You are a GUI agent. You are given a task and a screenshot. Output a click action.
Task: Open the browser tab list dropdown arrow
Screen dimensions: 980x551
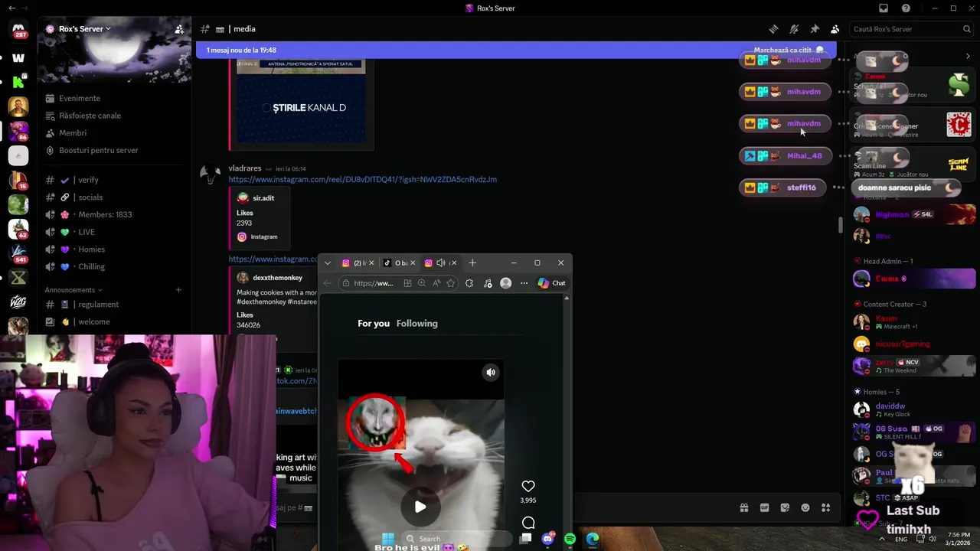[328, 262]
